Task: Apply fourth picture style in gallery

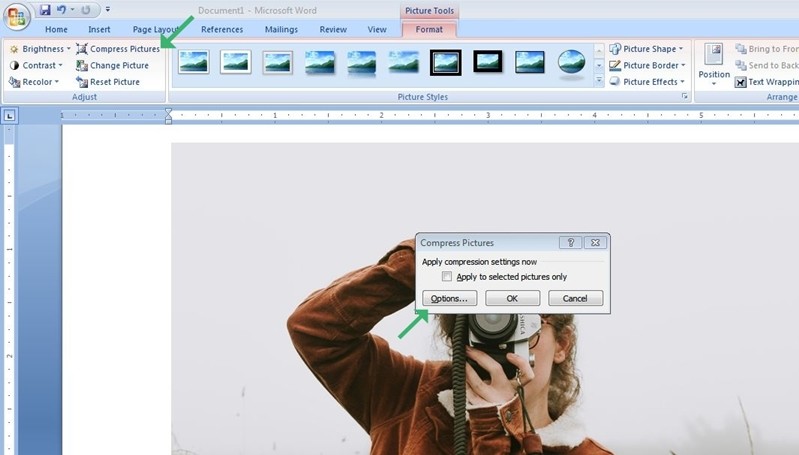Action: click(x=319, y=62)
